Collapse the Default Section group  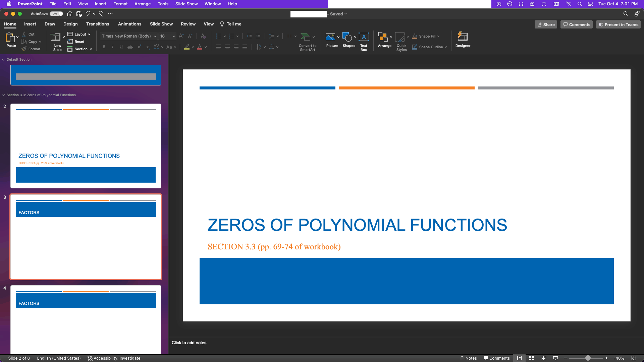tap(3, 59)
